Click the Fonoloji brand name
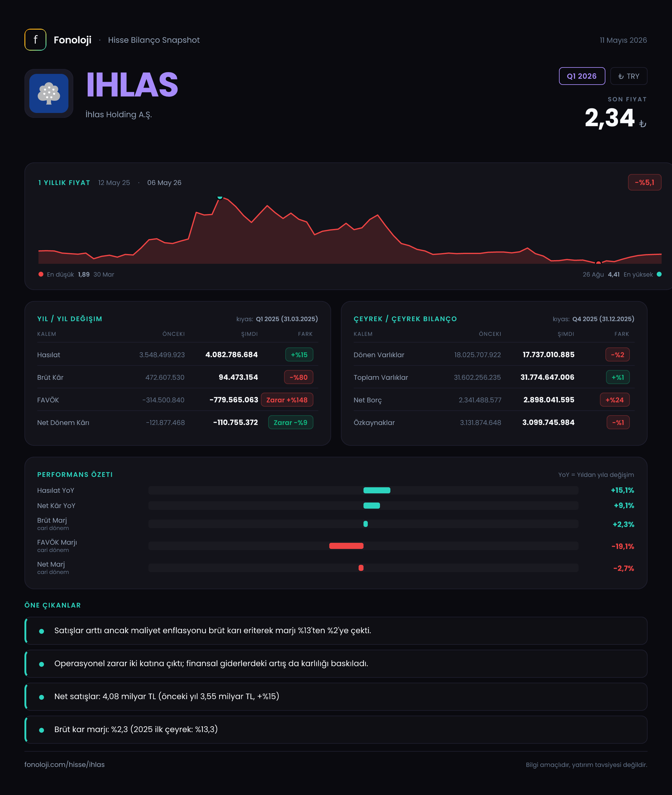The image size is (672, 795). pos(72,40)
